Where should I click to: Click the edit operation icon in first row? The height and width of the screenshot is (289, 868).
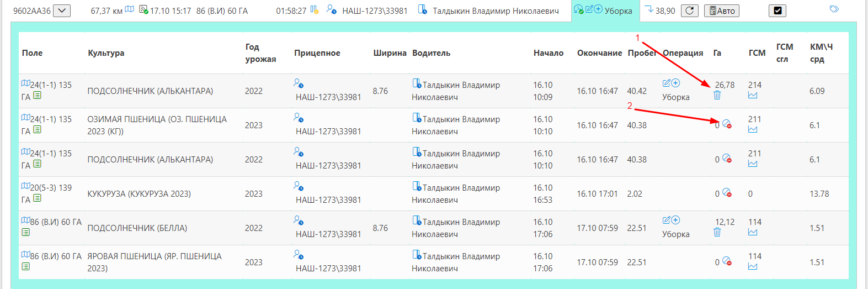666,83
